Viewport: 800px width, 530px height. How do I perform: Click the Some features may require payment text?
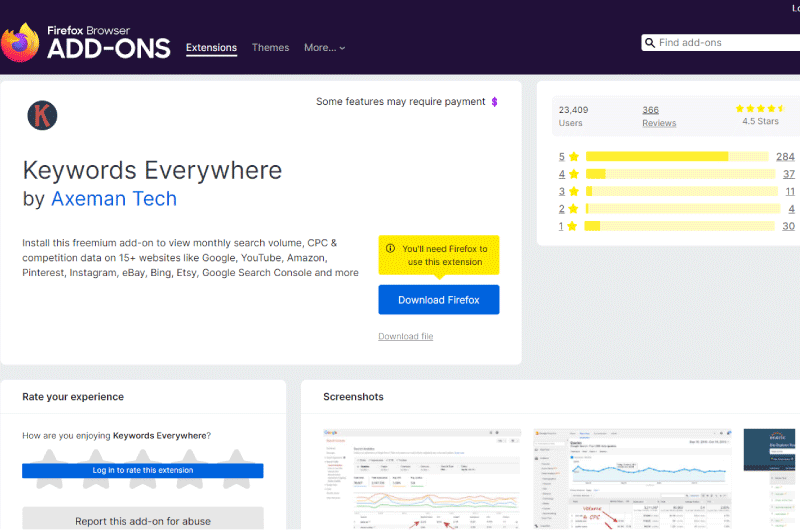(401, 102)
